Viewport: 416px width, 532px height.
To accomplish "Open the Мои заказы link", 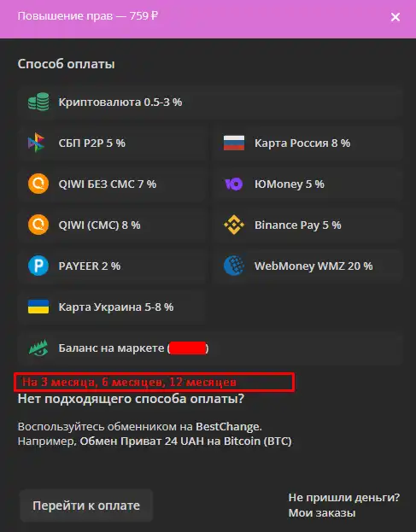I will (322, 512).
